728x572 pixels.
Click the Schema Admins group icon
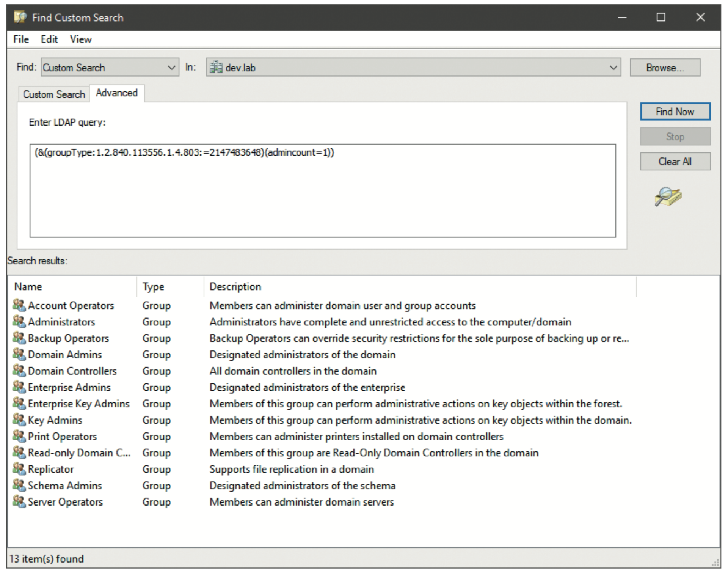pyautogui.click(x=19, y=485)
